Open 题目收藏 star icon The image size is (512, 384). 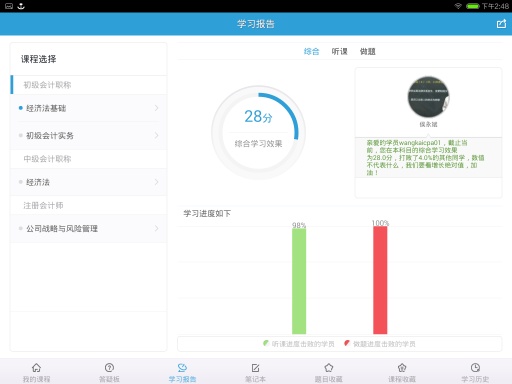(329, 368)
